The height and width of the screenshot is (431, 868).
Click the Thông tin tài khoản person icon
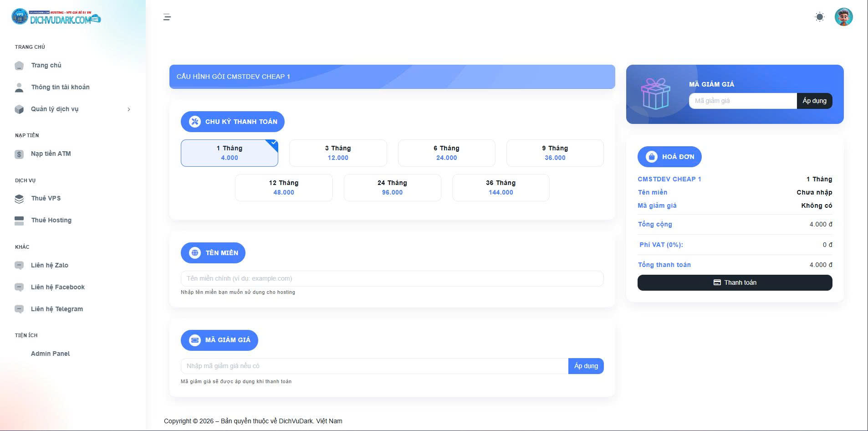click(x=19, y=87)
